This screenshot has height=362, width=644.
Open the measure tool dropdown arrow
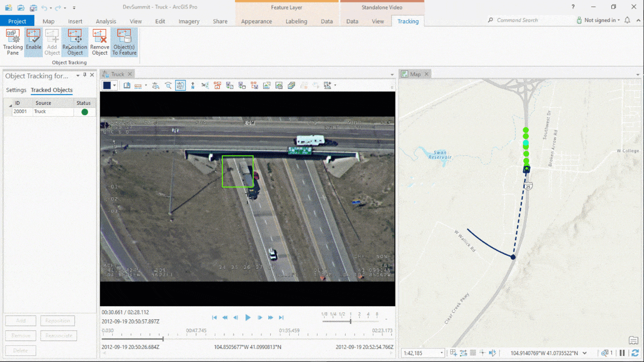(145, 85)
